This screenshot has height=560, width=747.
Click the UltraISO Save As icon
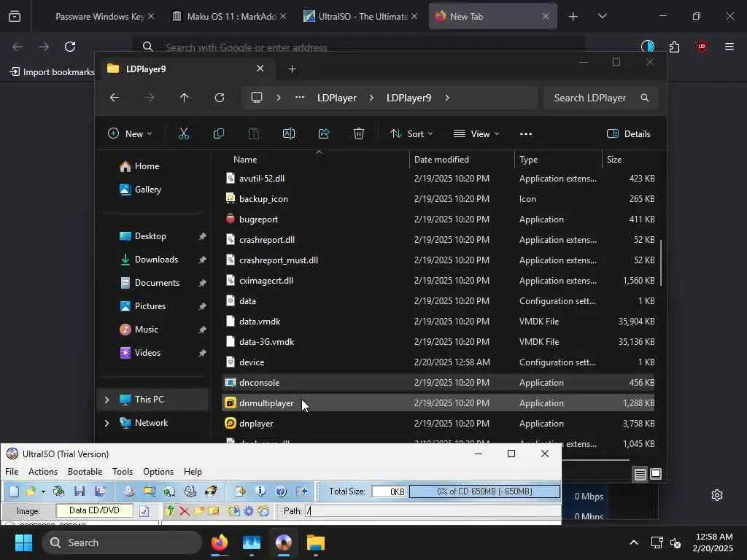[x=100, y=491]
